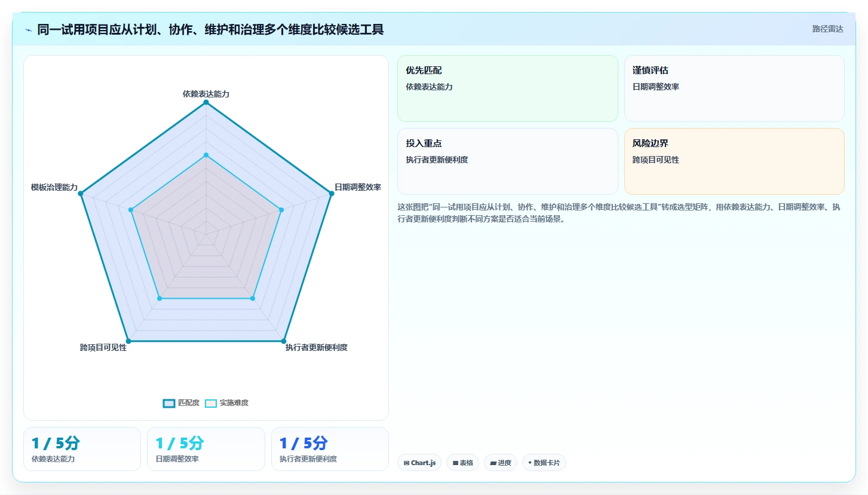Click the outer data point at the 执行者更新便利度 vertex
The width and height of the screenshot is (868, 495).
tap(284, 341)
